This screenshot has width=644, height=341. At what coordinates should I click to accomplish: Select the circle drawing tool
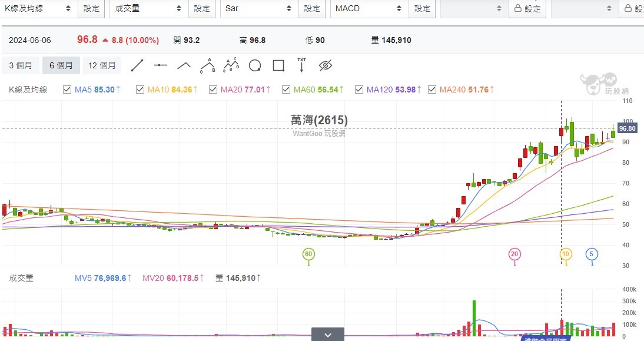255,65
